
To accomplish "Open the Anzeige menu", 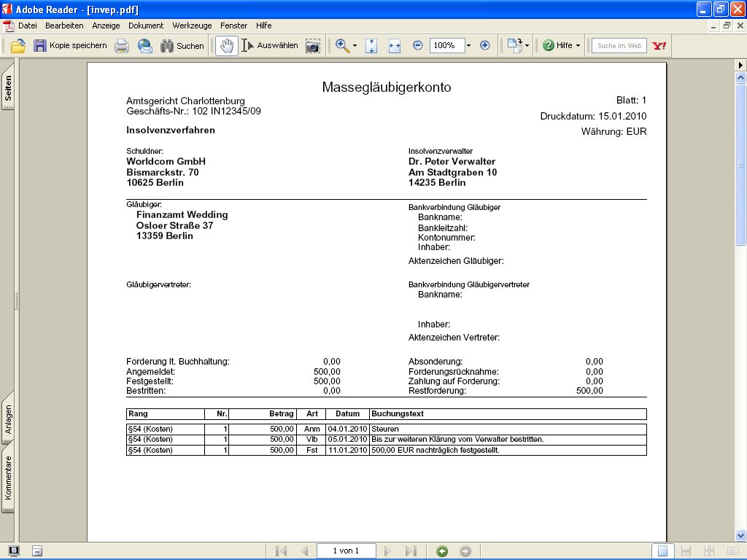I will [106, 26].
